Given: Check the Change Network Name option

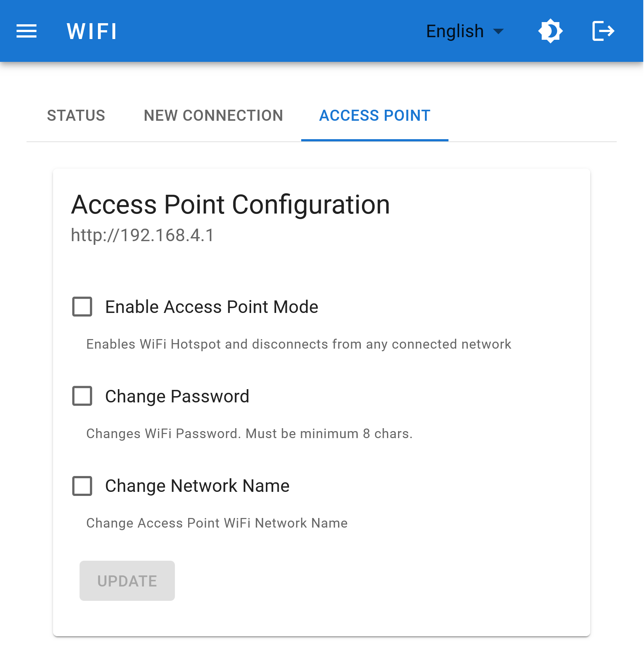Looking at the screenshot, I should pyautogui.click(x=81, y=486).
